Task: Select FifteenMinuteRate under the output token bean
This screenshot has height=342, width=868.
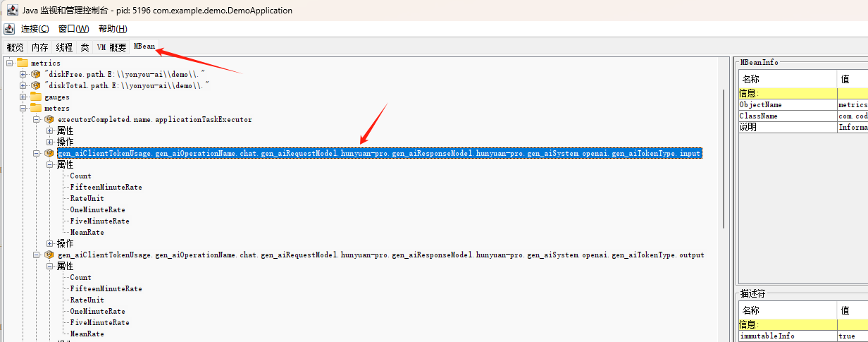Action: click(x=106, y=288)
